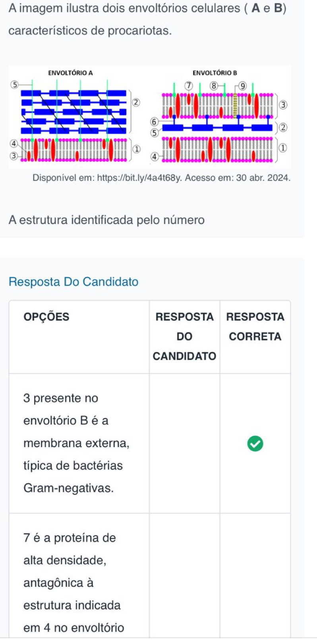Click the candidate answer cell for option 3
Viewport: 317px width, 644px height.
(184, 444)
